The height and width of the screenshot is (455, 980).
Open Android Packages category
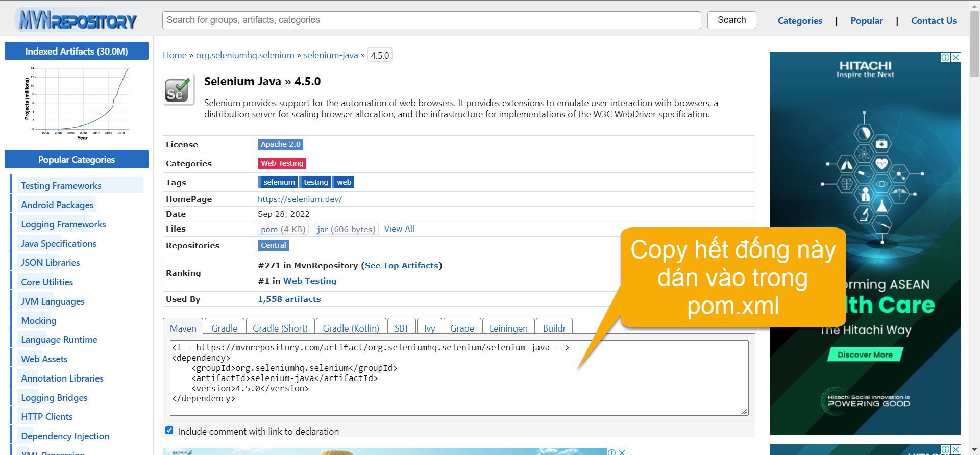click(x=57, y=205)
